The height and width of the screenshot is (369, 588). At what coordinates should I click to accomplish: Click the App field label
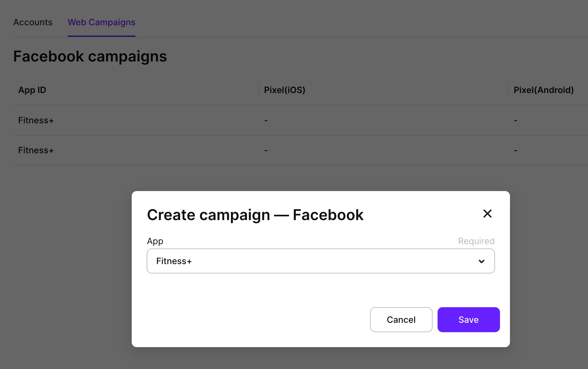point(155,241)
